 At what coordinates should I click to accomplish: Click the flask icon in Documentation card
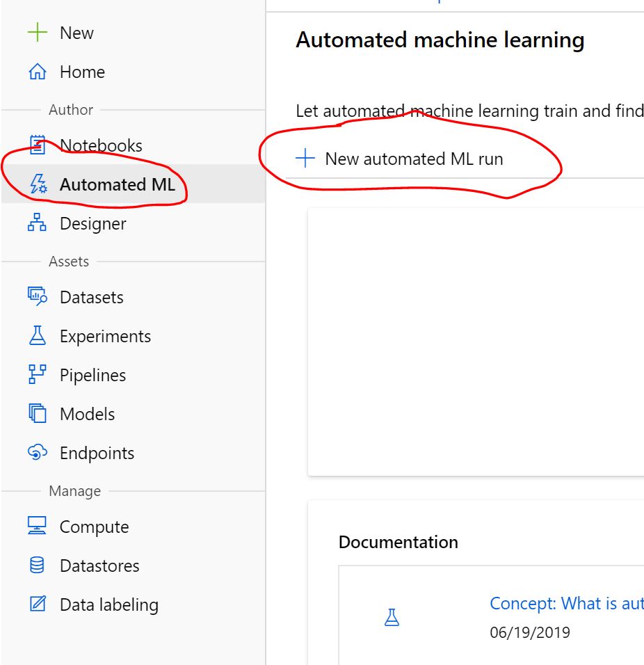392,618
